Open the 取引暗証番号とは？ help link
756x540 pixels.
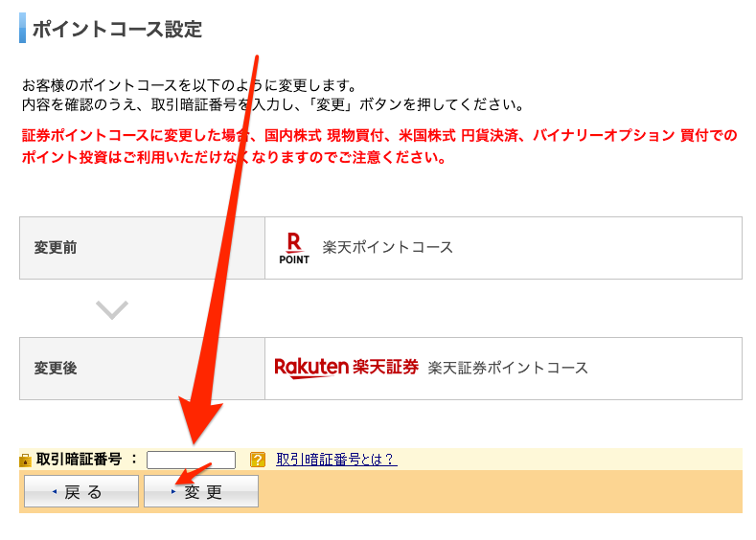point(336,460)
